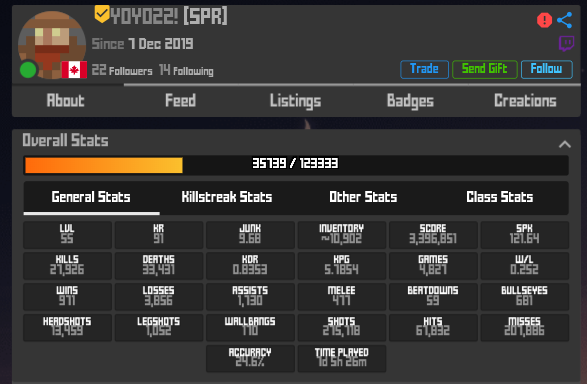Click the W/L 0.252 stat cell
The image size is (587, 384).
524,266
